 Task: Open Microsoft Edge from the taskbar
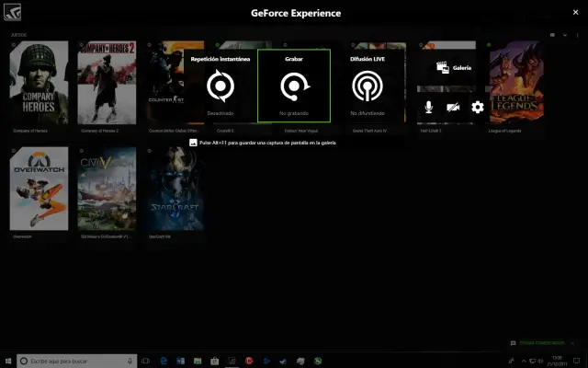click(164, 361)
